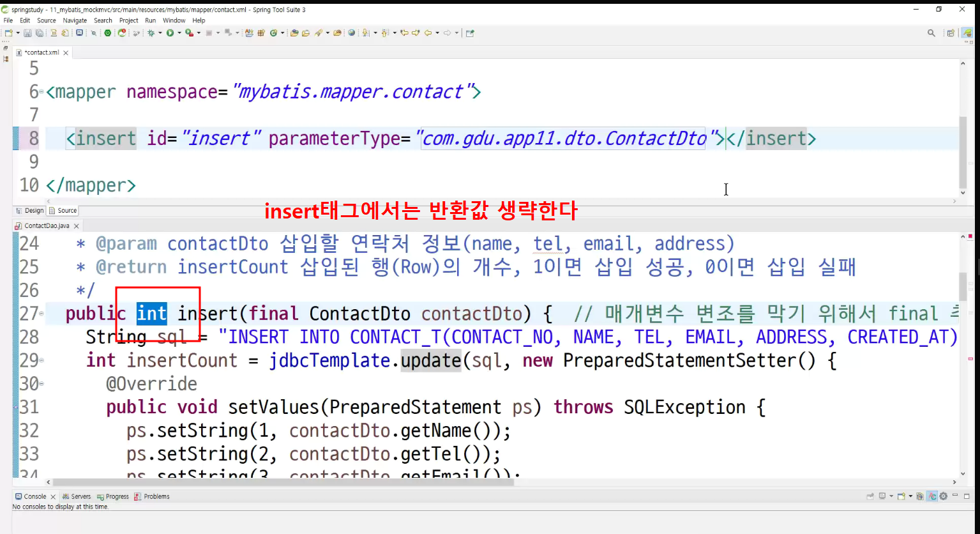
Task: Click the Open Type icon
Action: [x=294, y=33]
